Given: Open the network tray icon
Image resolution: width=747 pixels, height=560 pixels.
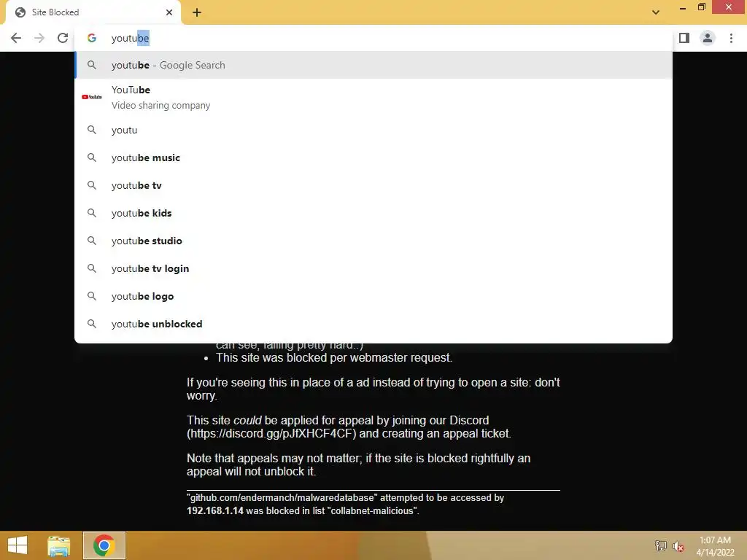Looking at the screenshot, I should (661, 546).
